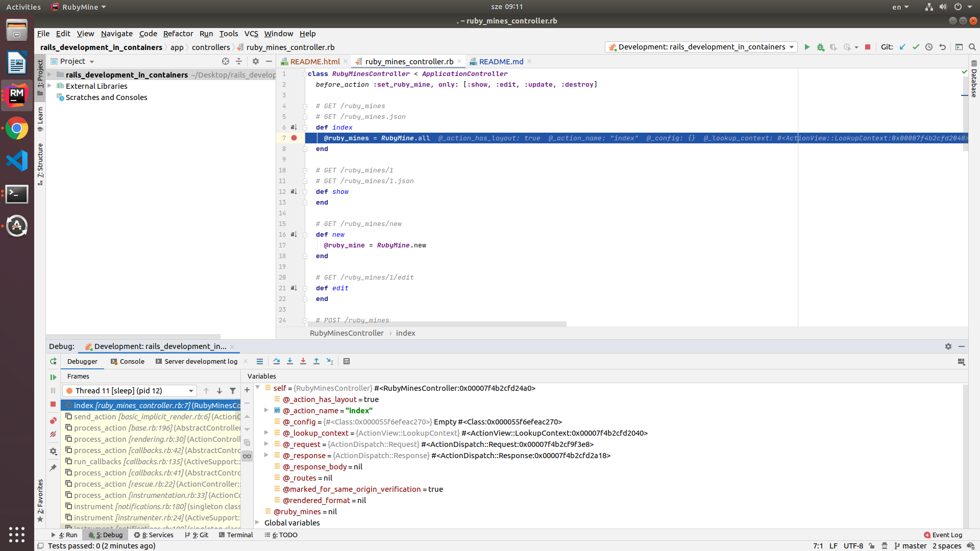Run to cursor in the debugger toolbar
980x551 pixels.
[330, 361]
